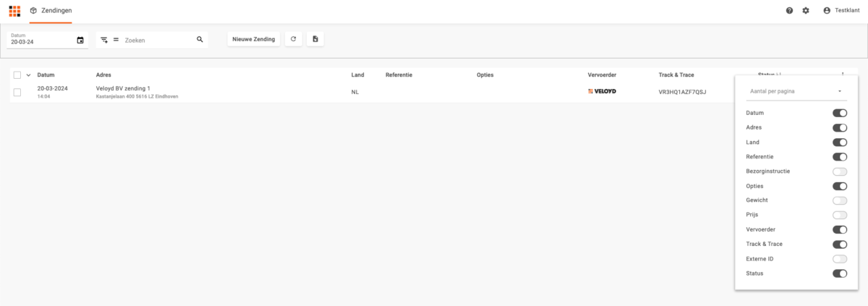The image size is (868, 306).
Task: Open the Aantal per pagina dropdown
Action: [x=796, y=91]
